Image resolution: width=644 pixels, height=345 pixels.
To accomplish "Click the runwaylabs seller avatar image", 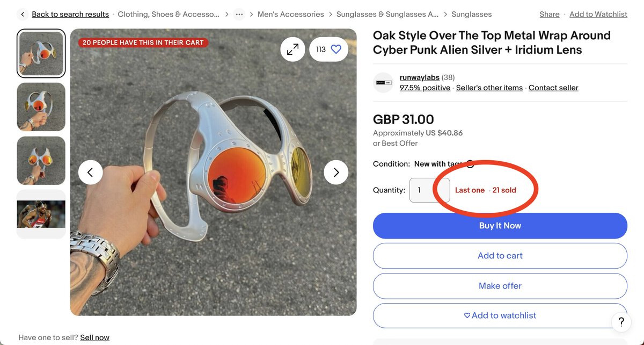I will (x=383, y=82).
